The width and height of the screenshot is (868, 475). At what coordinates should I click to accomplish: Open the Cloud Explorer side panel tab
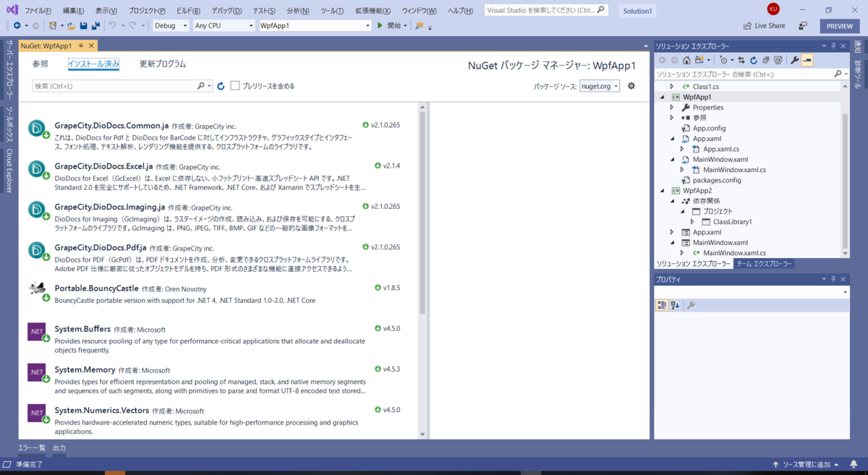point(9,171)
